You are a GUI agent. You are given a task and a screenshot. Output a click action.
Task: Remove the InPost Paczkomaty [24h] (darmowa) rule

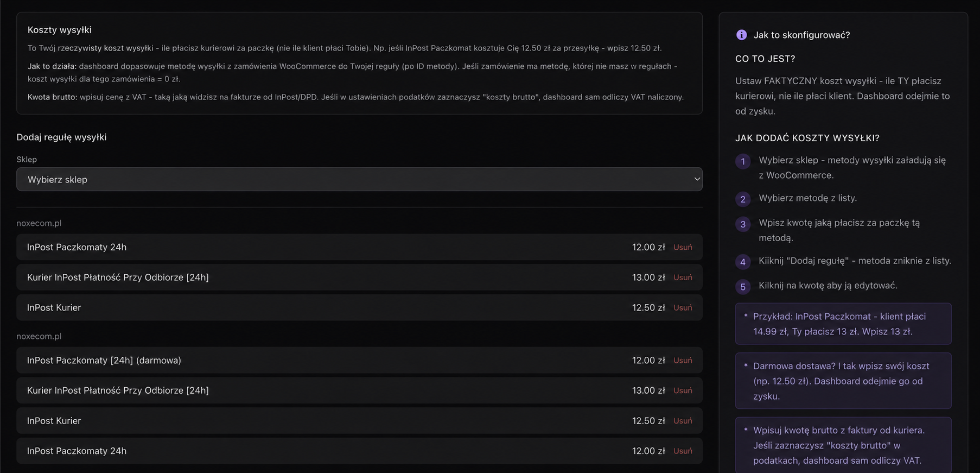tap(683, 360)
